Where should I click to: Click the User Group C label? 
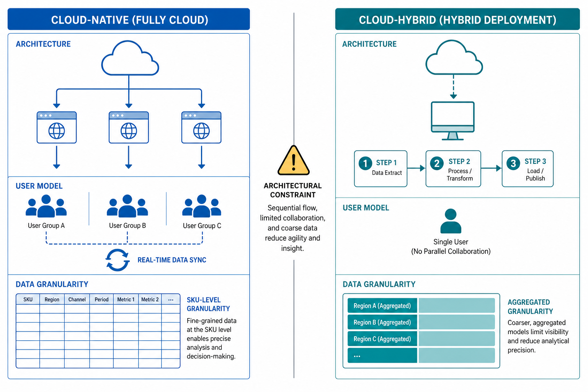[202, 225]
